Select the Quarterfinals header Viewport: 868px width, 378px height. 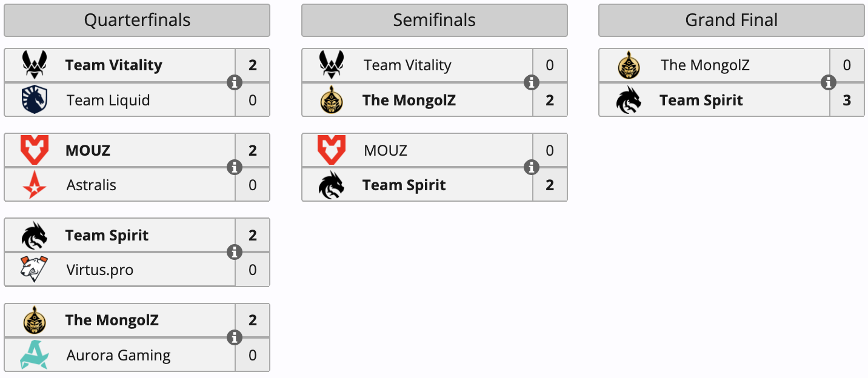point(137,20)
